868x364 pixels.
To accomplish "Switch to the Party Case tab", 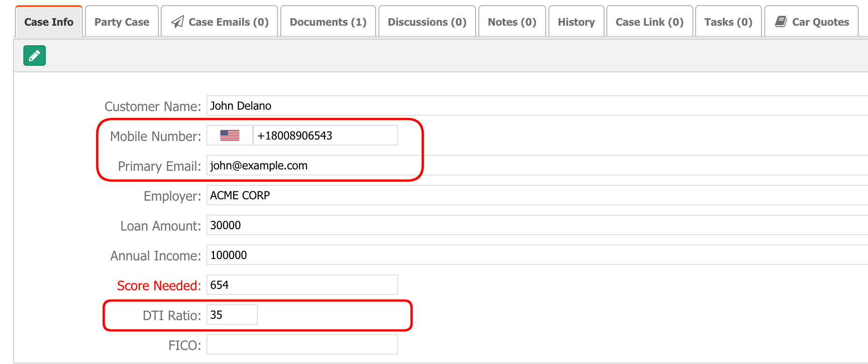I will [x=121, y=22].
